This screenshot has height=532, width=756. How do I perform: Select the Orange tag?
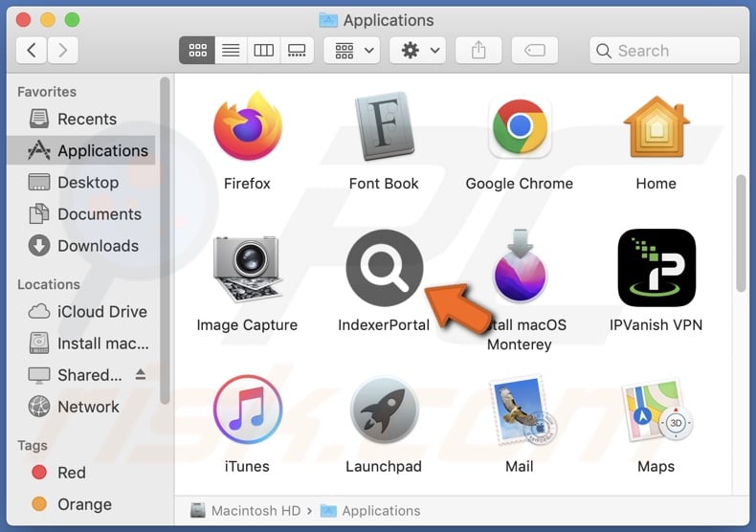click(81, 504)
